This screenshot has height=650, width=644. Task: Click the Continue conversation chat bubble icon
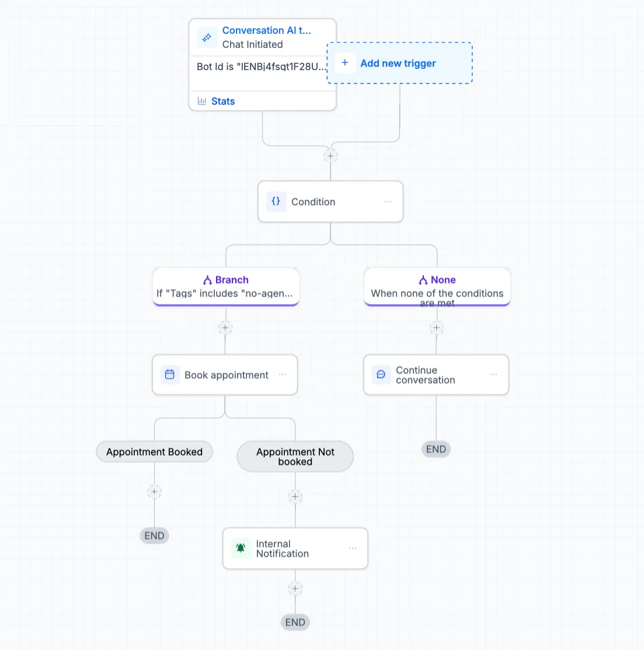point(381,375)
